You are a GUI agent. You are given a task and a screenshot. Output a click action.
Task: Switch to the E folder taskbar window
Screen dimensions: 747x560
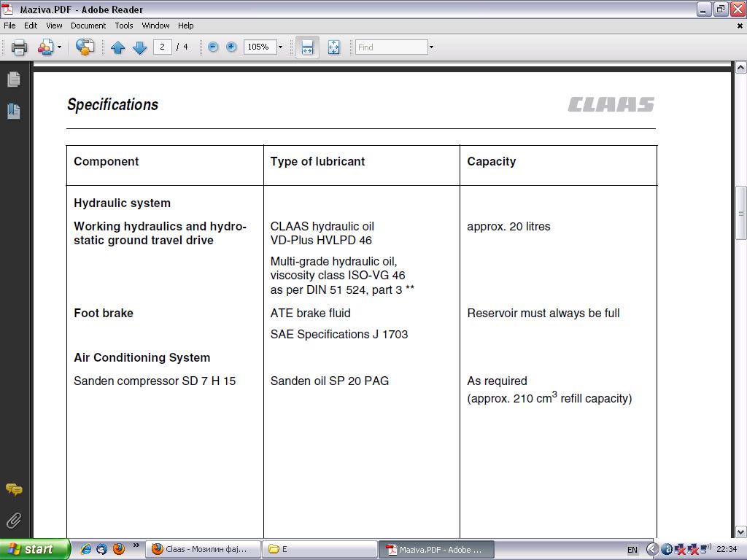[320, 550]
